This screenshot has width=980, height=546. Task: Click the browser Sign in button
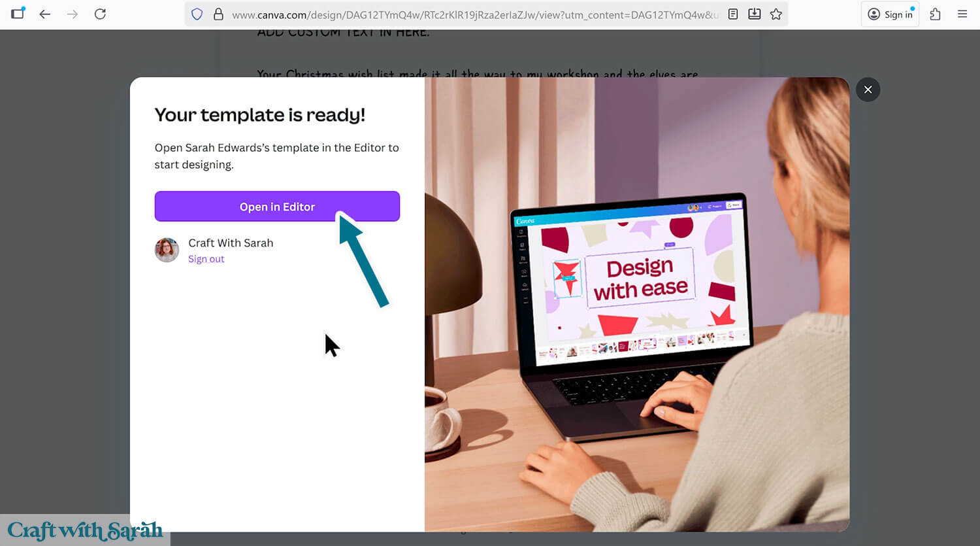[x=890, y=14]
